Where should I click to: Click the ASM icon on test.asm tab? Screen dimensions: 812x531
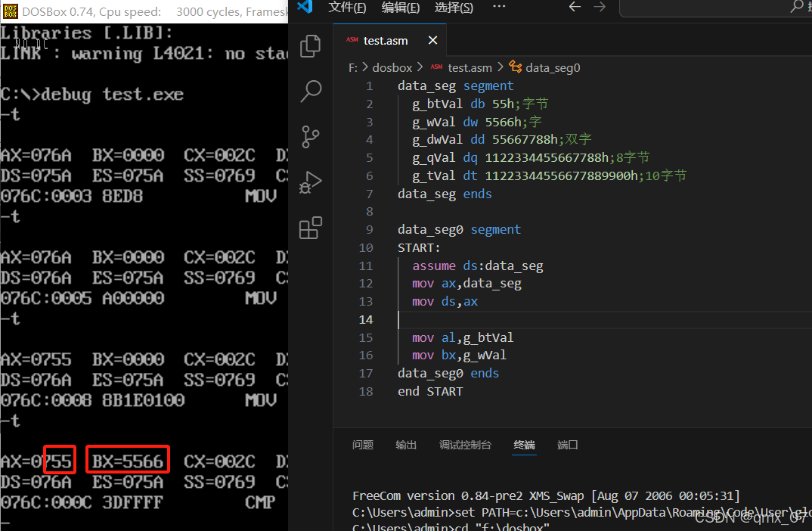[x=352, y=40]
